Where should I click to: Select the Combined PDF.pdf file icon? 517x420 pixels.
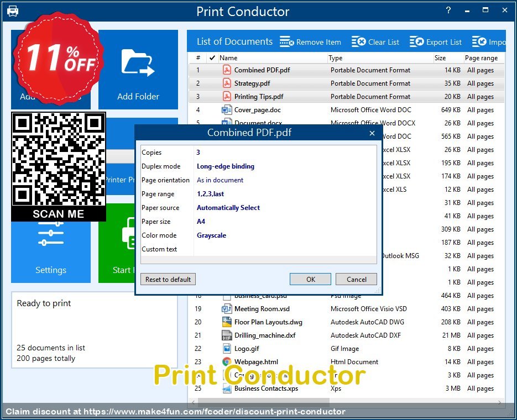[227, 70]
